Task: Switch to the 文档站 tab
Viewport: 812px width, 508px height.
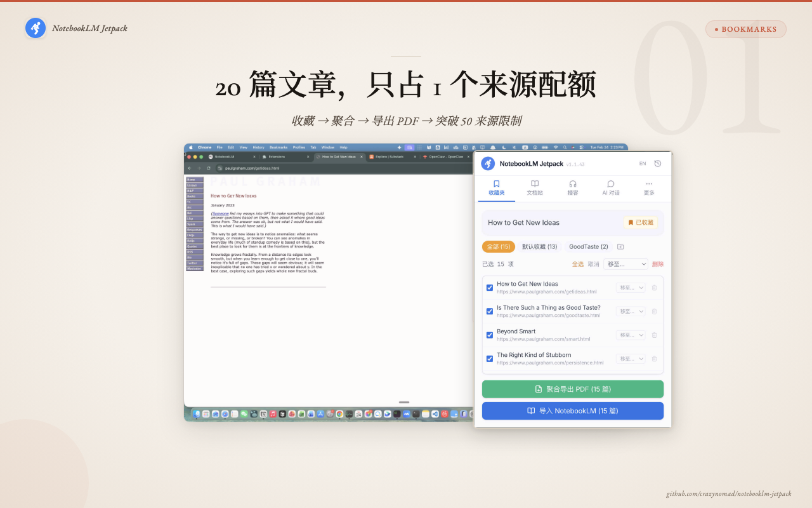Action: 535,188
